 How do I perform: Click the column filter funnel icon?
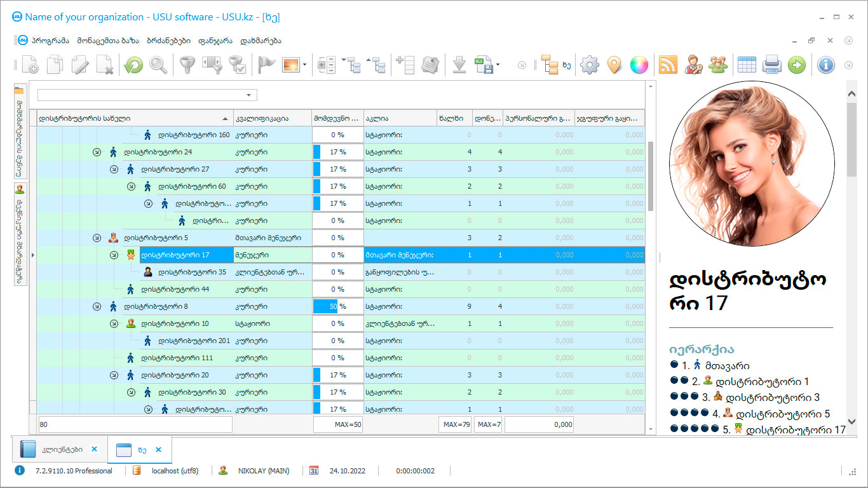(x=212, y=65)
